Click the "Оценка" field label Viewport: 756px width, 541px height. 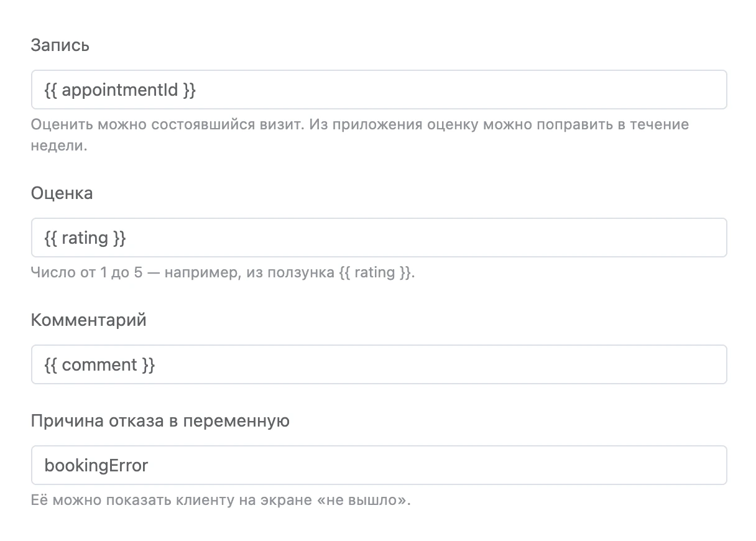62,193
